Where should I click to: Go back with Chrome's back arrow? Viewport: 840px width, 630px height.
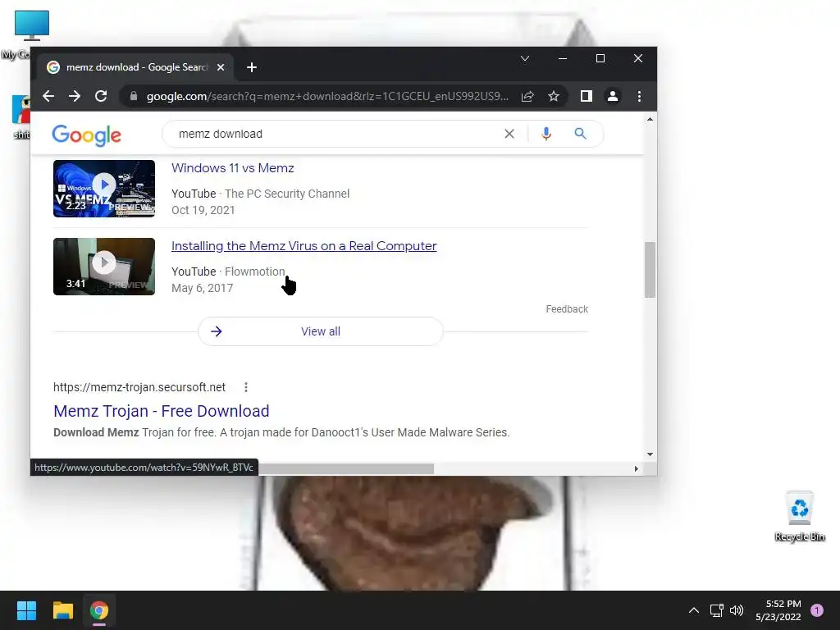tap(48, 97)
